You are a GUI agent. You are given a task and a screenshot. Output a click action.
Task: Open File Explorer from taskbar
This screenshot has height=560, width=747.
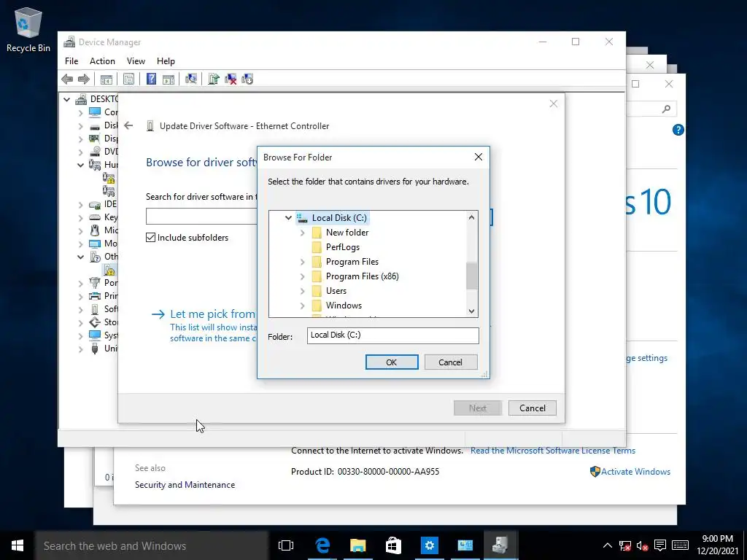point(357,545)
